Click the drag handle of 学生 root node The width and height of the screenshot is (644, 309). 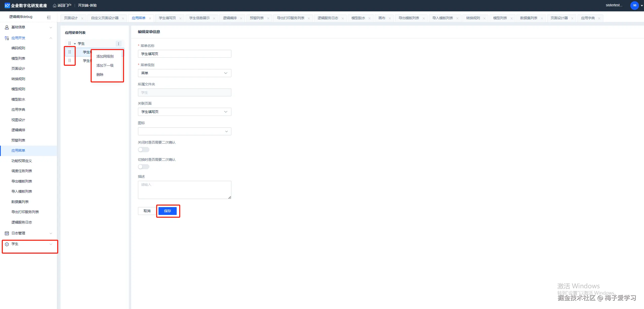(x=70, y=43)
